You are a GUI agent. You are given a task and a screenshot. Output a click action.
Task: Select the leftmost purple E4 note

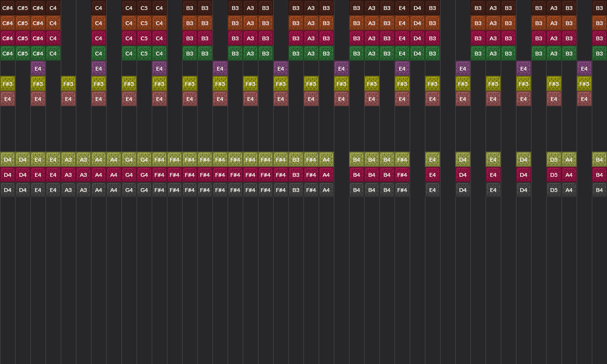(x=38, y=69)
